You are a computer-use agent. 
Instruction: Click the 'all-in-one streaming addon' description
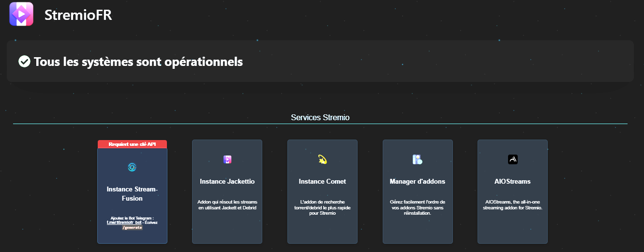513,205
